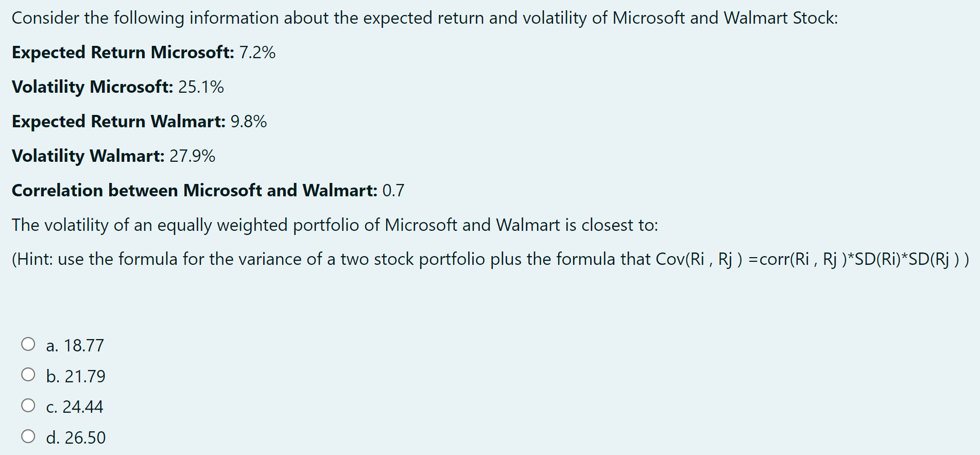Image resolution: width=980 pixels, height=455 pixels.
Task: Click the label text 'd. 26.50'
Action: pos(76,436)
